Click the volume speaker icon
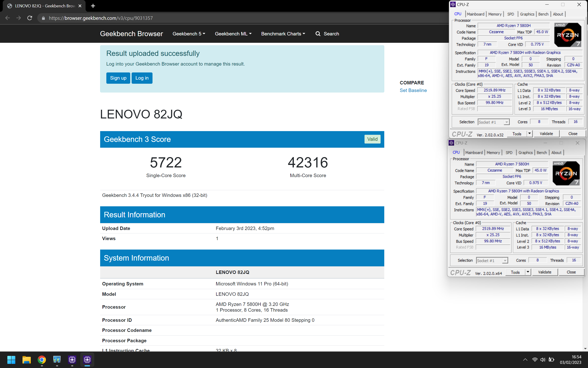The height and width of the screenshot is (368, 588). [543, 359]
